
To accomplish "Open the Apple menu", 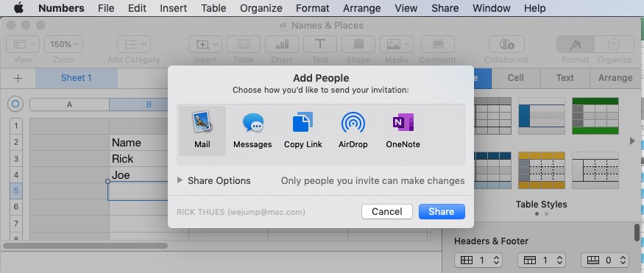I will tap(18, 8).
